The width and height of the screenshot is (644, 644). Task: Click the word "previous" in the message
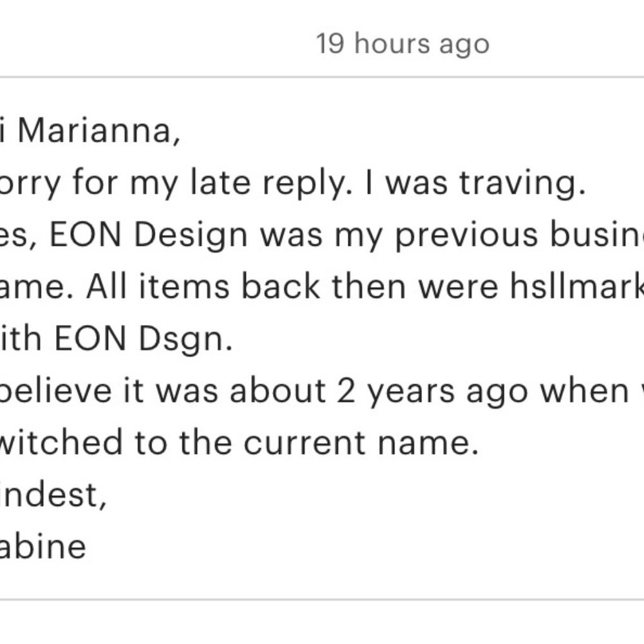click(466, 235)
